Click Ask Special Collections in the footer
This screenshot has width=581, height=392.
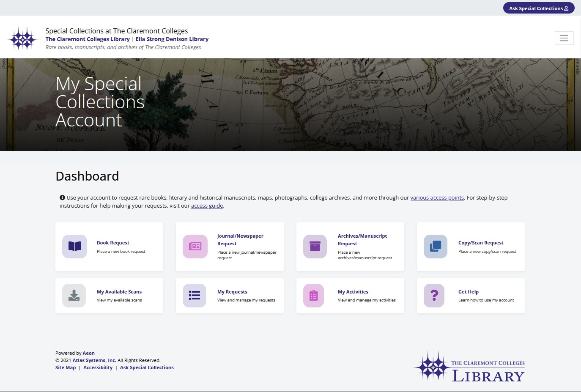(147, 367)
